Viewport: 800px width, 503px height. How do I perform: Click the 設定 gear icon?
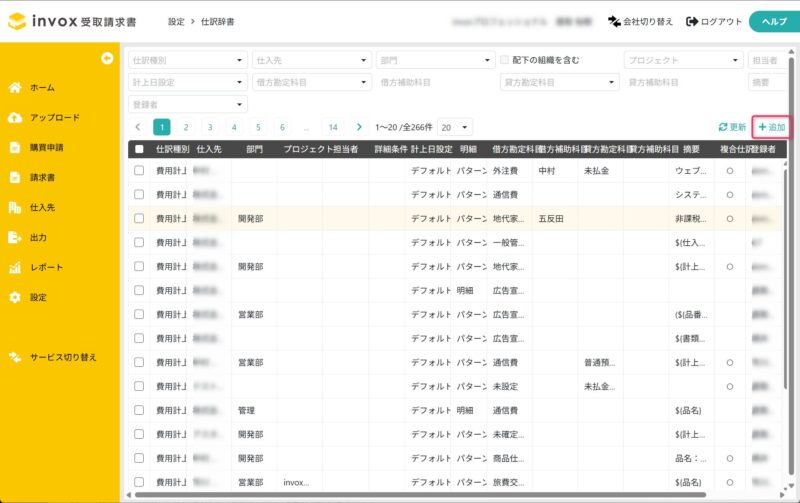point(15,297)
